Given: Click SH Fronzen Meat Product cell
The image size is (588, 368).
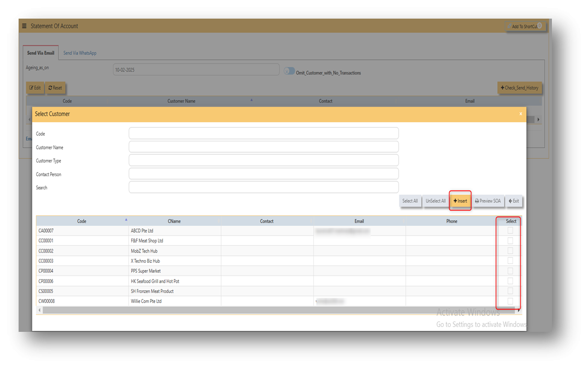Looking at the screenshot, I should (x=174, y=291).
